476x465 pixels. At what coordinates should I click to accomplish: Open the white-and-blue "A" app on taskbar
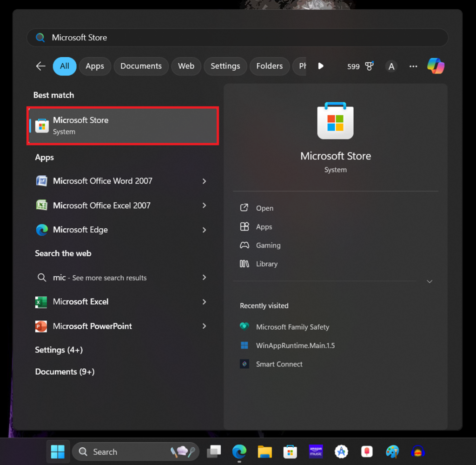coord(341,452)
